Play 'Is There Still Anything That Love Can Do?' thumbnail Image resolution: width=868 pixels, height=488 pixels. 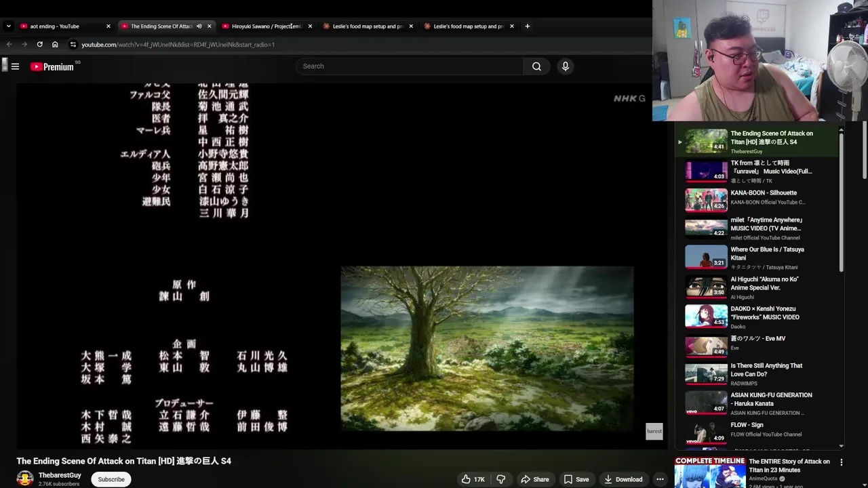(706, 373)
